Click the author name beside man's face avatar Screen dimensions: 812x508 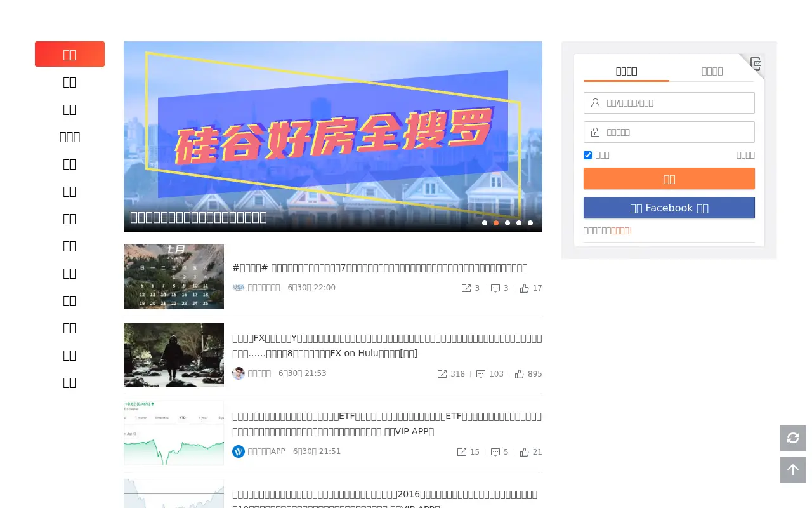pos(259,373)
